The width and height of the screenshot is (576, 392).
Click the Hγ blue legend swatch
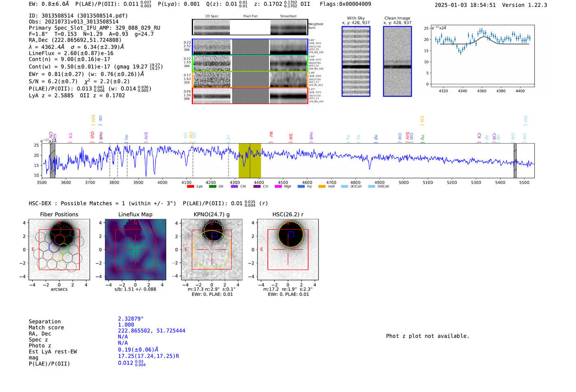[301, 186]
